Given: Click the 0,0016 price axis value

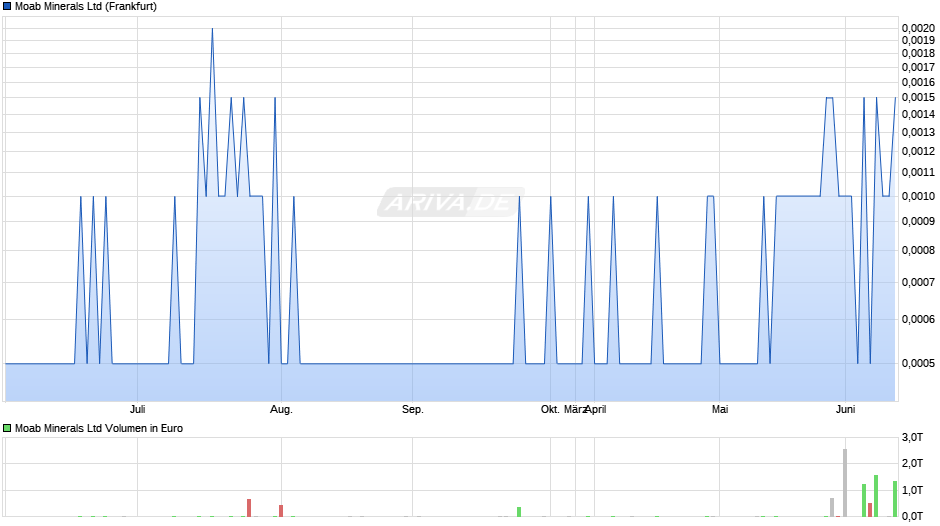Looking at the screenshot, I should pyautogui.click(x=918, y=82).
